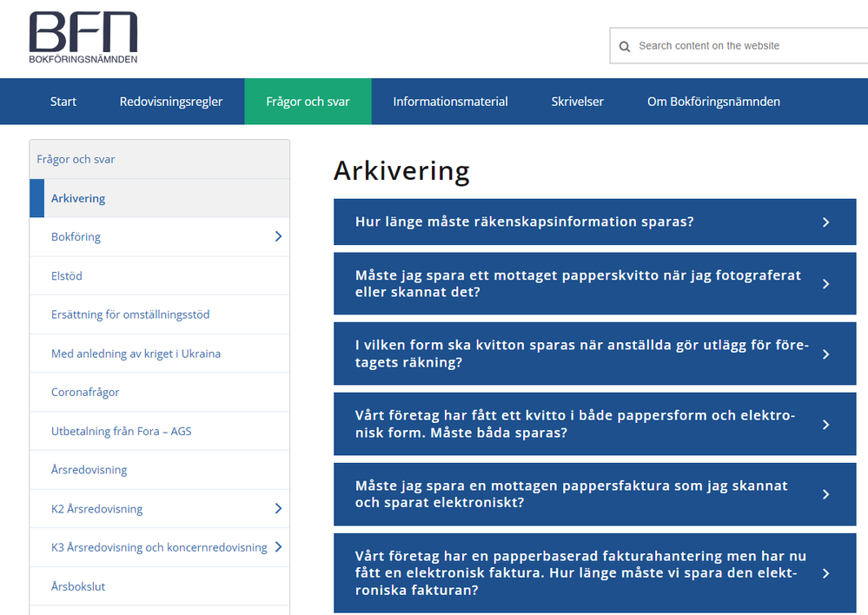Open Utbetalning från Fora – AGS
868x615 pixels.
(122, 431)
